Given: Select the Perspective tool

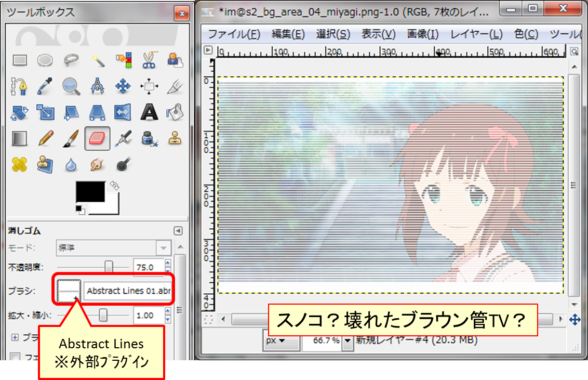Looking at the screenshot, I should pos(97,112).
